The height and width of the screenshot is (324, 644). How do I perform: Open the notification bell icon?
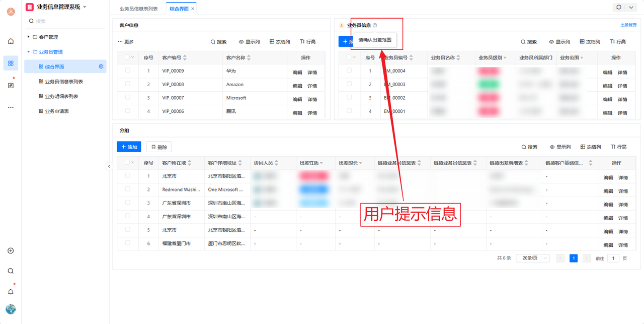point(11,291)
